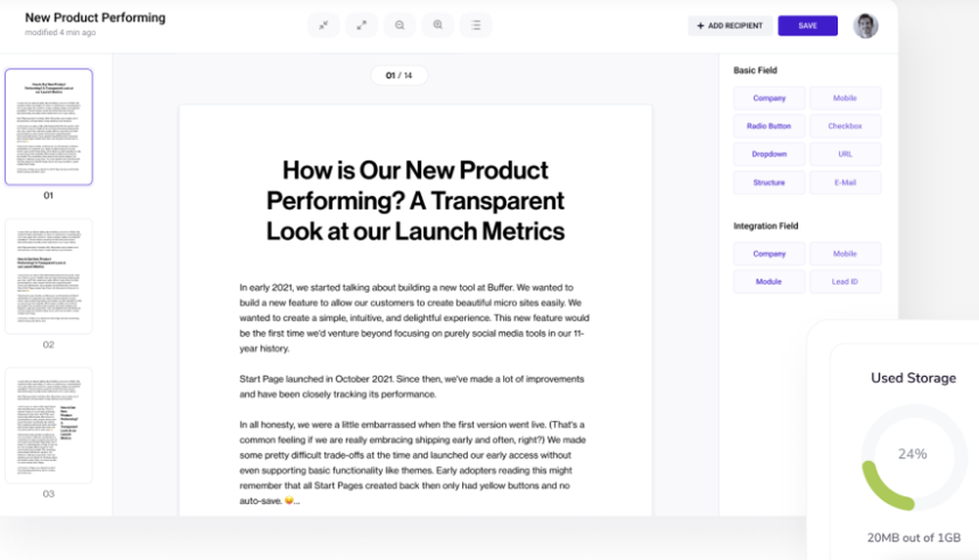Zoom in with the plus magnifier icon
The image size is (979, 560).
[x=438, y=25]
